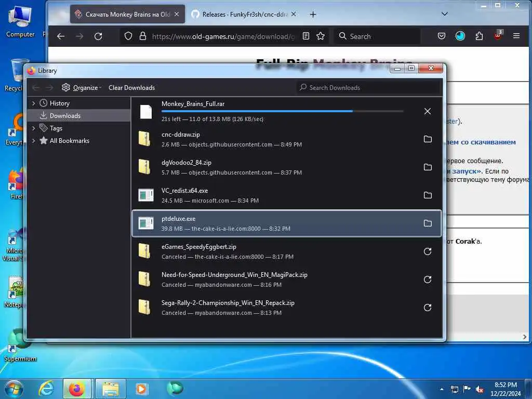Open the Firefox hamburger menu
The width and height of the screenshot is (532, 399).
click(x=516, y=36)
